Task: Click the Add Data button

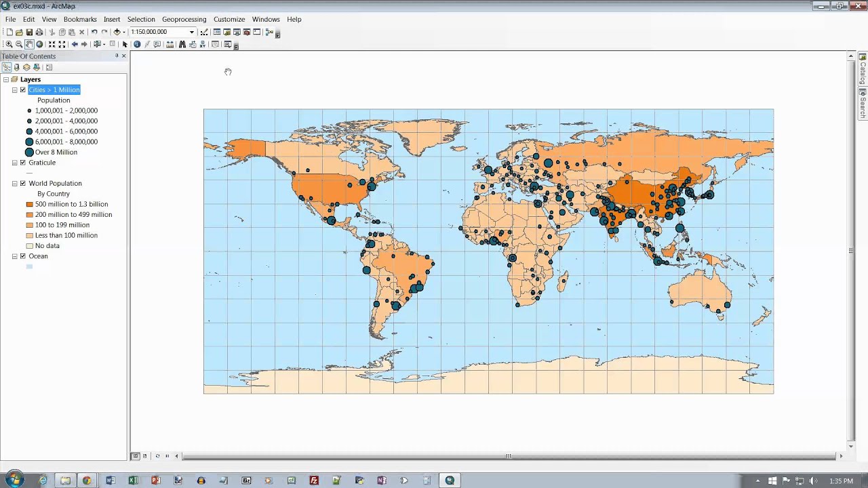Action: click(117, 32)
